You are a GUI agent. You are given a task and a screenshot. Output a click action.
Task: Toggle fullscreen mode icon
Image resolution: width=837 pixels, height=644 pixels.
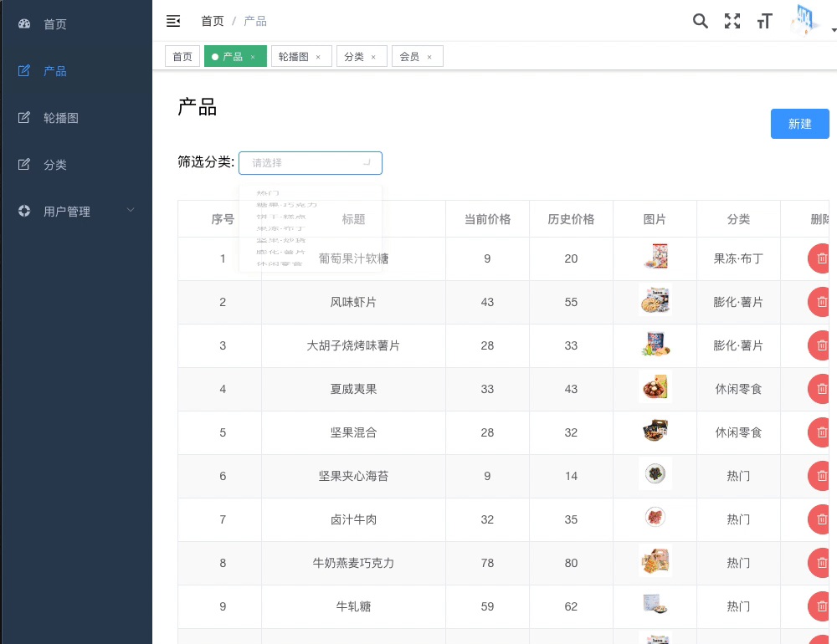click(x=732, y=21)
